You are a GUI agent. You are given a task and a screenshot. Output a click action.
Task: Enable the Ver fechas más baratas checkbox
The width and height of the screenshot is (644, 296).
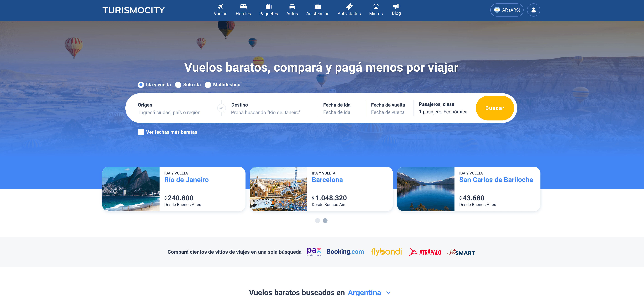141,132
